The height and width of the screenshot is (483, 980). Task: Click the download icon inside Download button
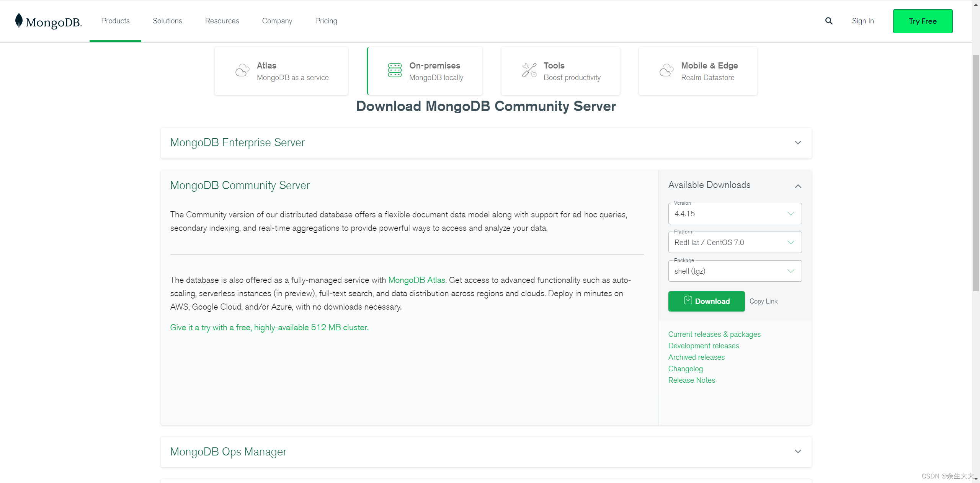pos(688,300)
